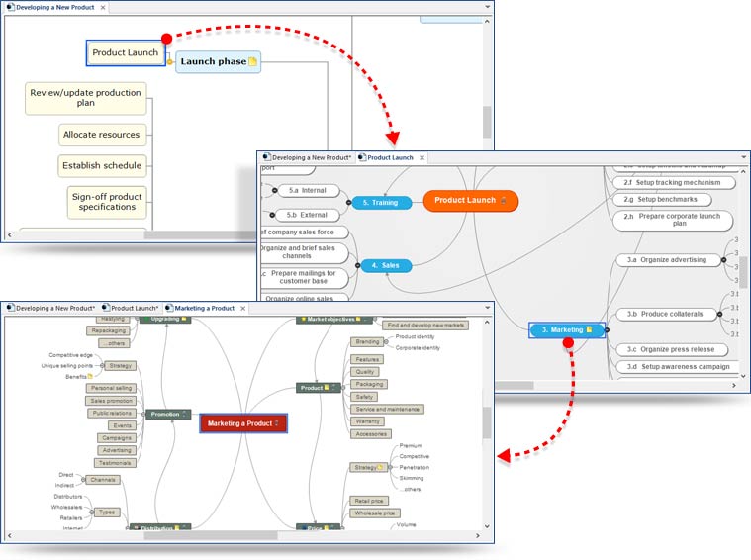This screenshot has height=560, width=751.
Task: Select 2.g Setup benchmarks topic
Action: 661,199
